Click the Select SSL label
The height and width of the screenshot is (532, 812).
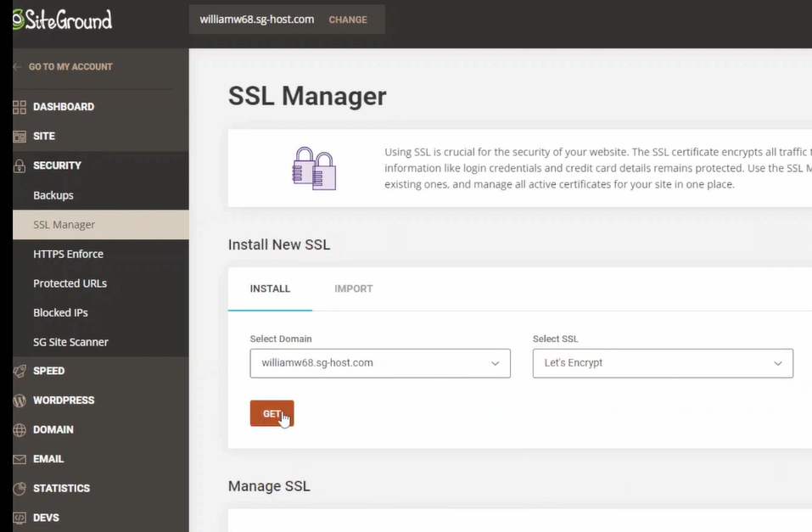click(x=555, y=339)
